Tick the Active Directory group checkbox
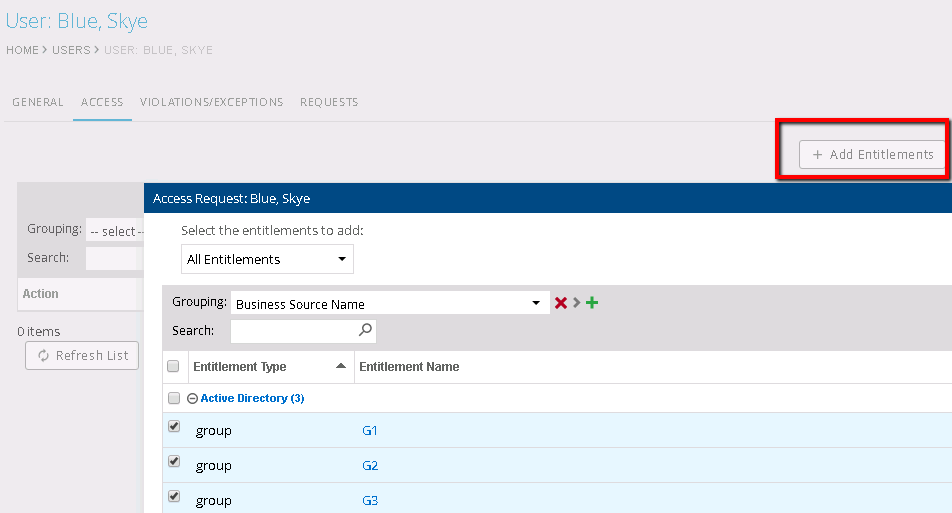952x513 pixels. (174, 398)
